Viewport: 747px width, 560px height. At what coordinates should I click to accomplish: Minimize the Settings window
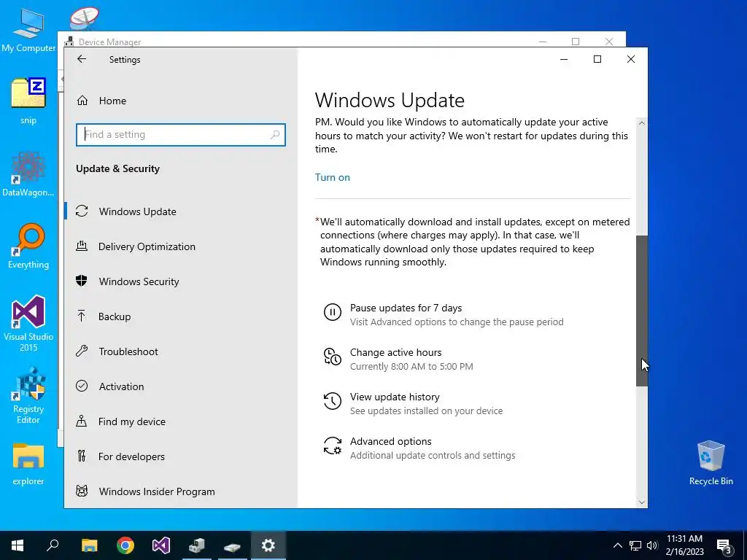coord(564,59)
